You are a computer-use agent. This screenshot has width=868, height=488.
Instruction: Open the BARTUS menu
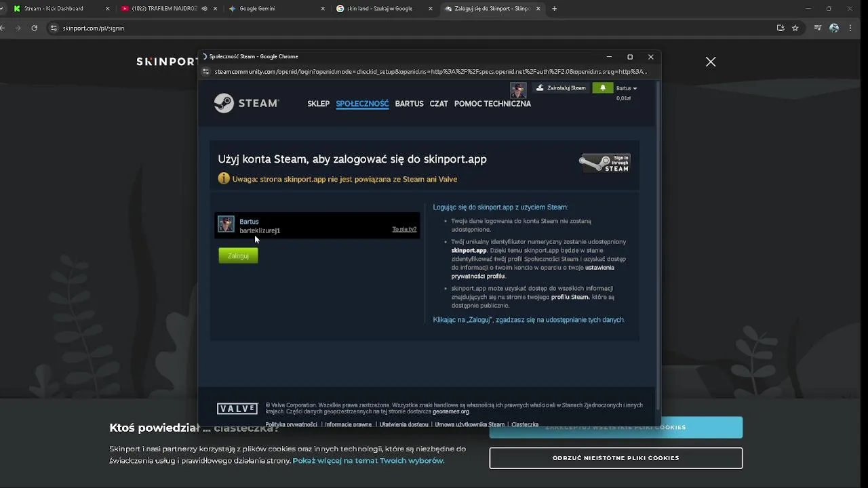(x=409, y=104)
